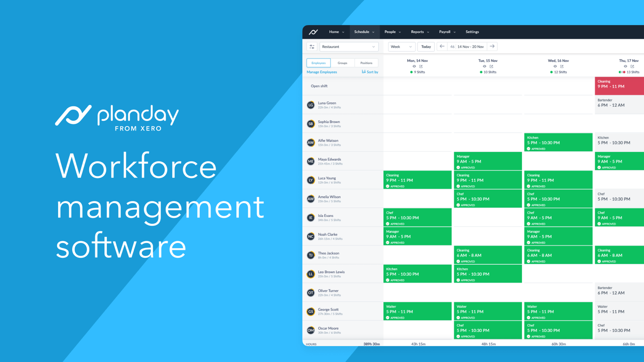Go to the next week arrow
644x362 pixels.
coord(492,46)
